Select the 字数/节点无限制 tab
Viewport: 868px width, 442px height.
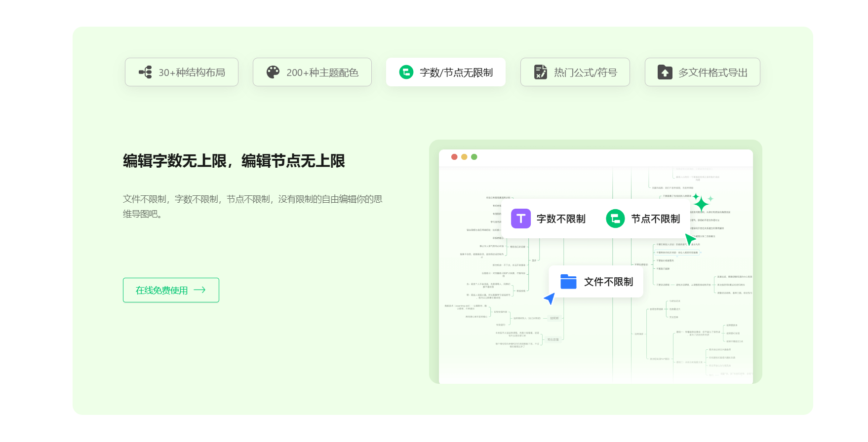pyautogui.click(x=446, y=72)
